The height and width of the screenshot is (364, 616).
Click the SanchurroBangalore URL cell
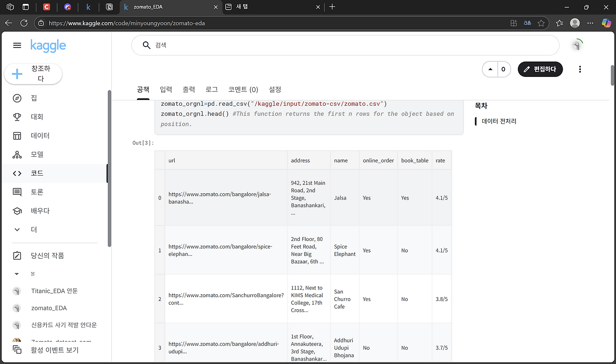[x=226, y=299]
